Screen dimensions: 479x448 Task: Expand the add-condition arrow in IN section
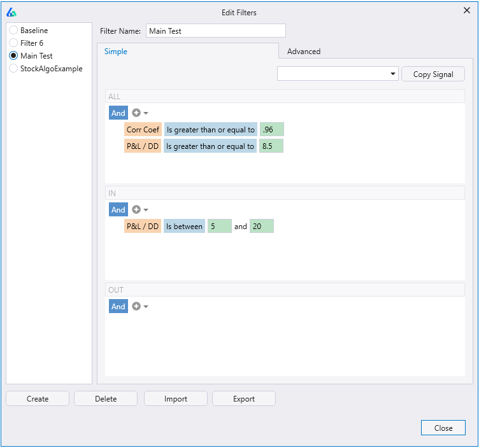point(146,210)
